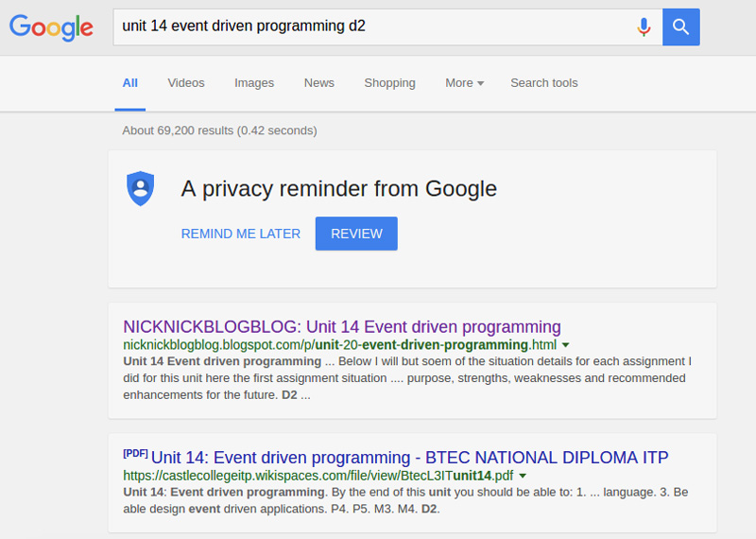756x539 pixels.
Task: Click the results count text
Action: pyautogui.click(x=219, y=130)
